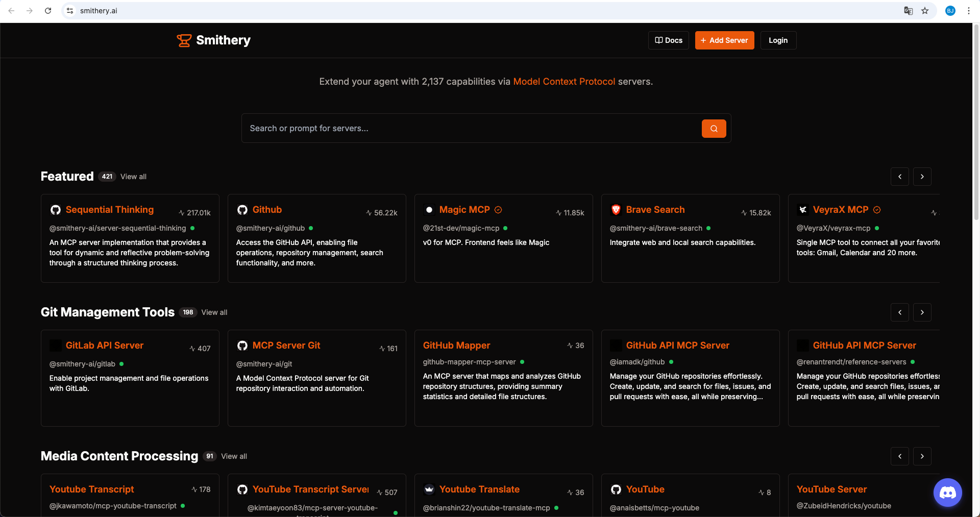Click the Featured count badge 421
The image size is (980, 517).
point(107,177)
